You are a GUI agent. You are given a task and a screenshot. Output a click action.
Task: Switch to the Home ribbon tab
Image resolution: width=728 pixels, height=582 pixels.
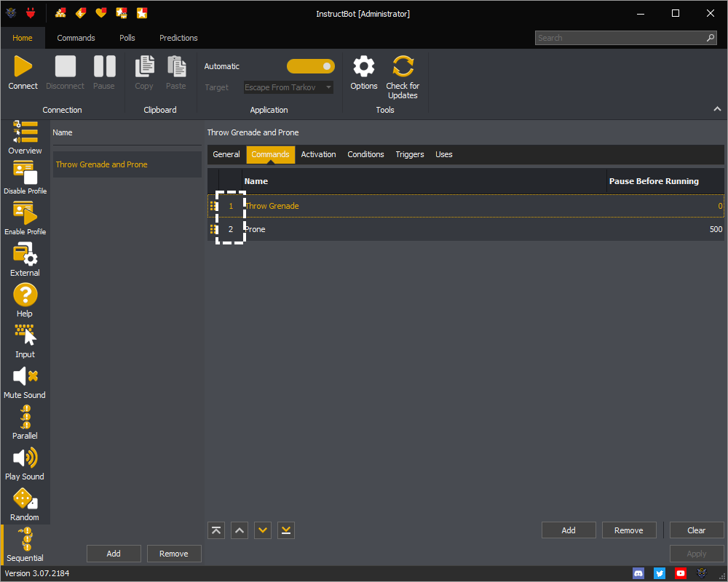[23, 38]
